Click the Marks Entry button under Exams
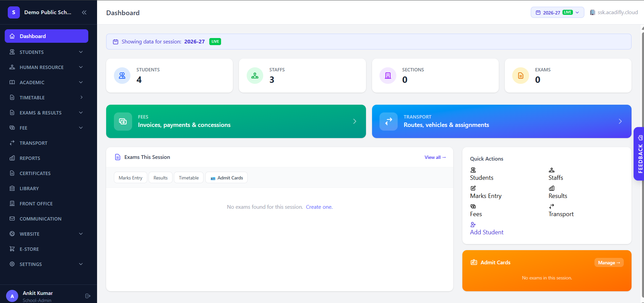This screenshot has height=303, width=644. point(130,178)
